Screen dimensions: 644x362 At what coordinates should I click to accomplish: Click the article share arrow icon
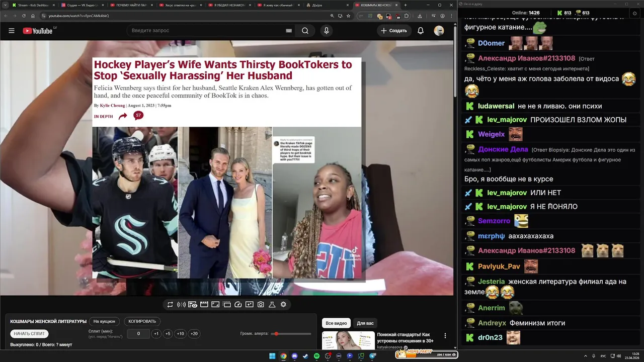pos(123,116)
